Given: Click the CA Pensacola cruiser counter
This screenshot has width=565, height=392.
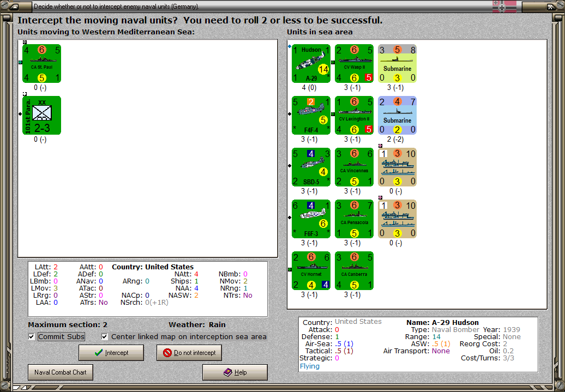Looking at the screenshot, I should 354,219.
